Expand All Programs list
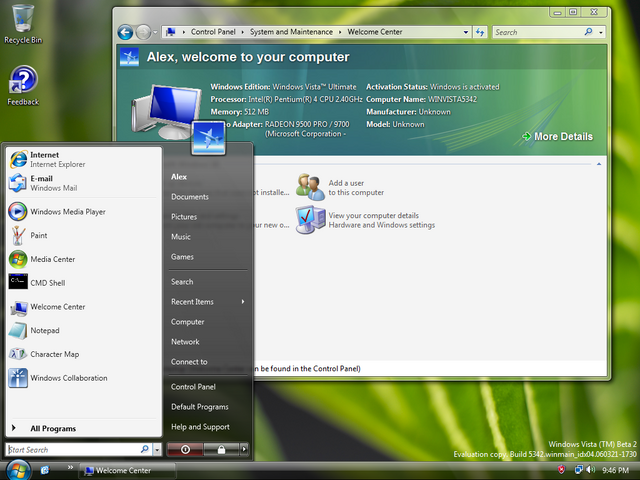The width and height of the screenshot is (640, 480). click(84, 428)
